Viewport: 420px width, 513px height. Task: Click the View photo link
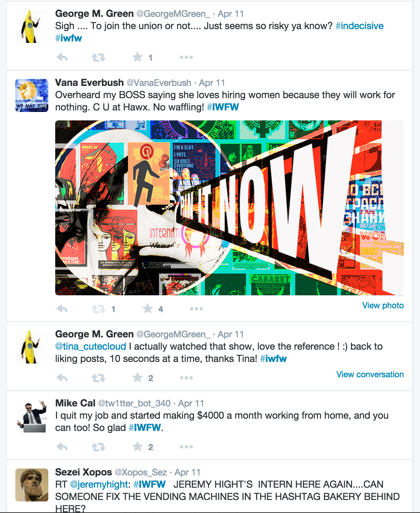click(x=383, y=305)
